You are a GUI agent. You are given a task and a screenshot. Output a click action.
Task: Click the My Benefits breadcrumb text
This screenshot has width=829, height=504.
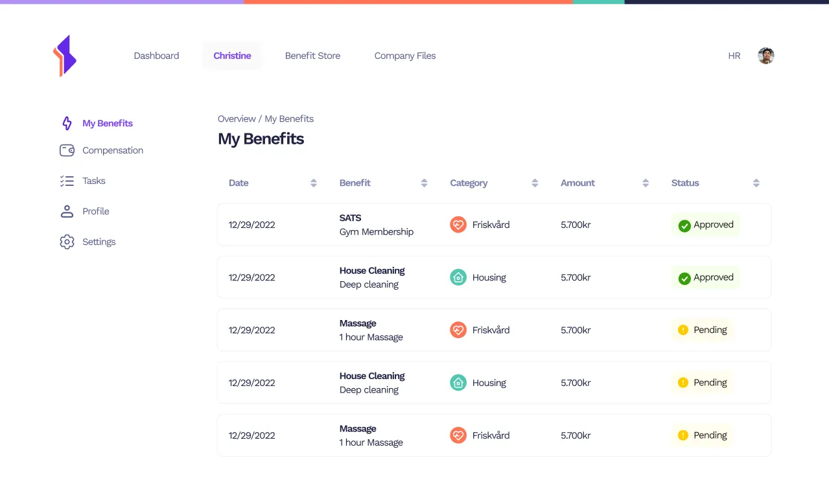point(289,119)
